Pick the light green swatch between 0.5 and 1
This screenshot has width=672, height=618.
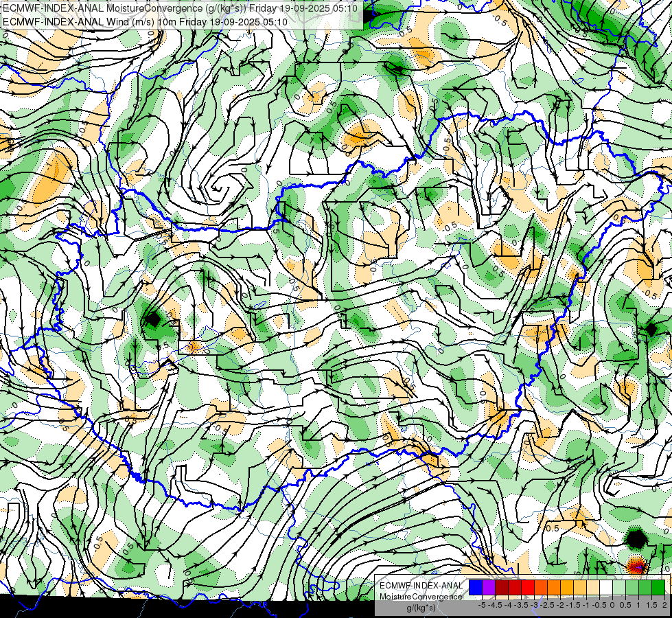point(632,587)
